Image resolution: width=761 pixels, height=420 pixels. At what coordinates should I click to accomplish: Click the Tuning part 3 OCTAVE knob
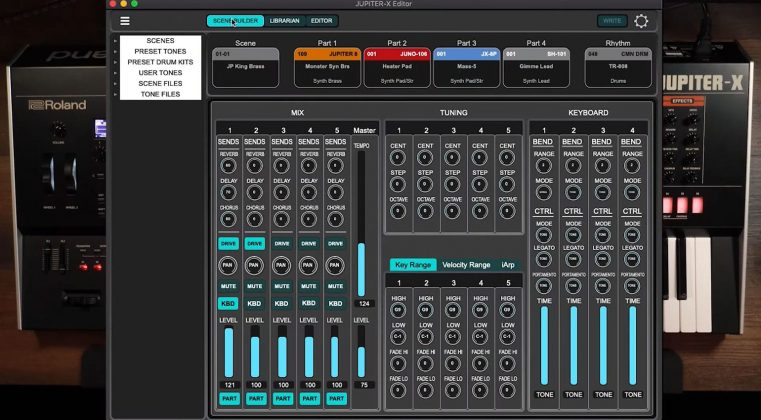[x=453, y=211]
